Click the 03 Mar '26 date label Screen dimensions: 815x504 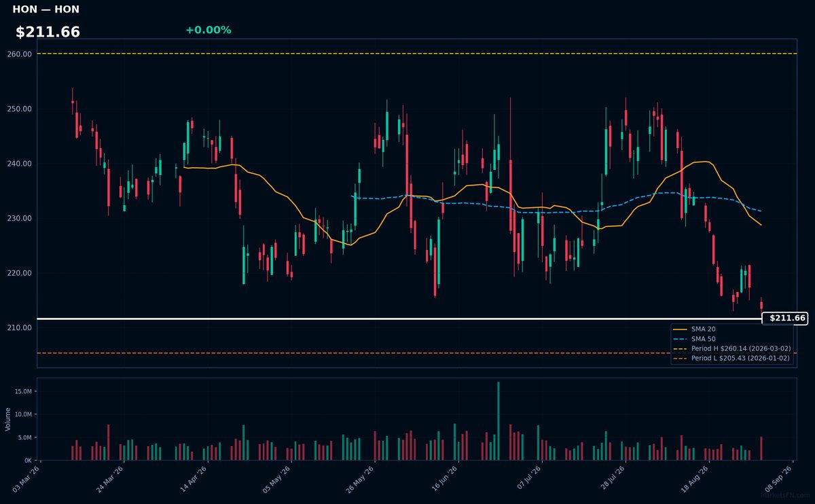27,480
